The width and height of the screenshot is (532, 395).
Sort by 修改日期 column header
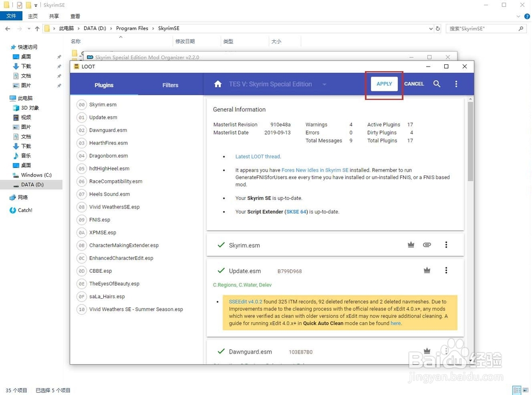[185, 41]
